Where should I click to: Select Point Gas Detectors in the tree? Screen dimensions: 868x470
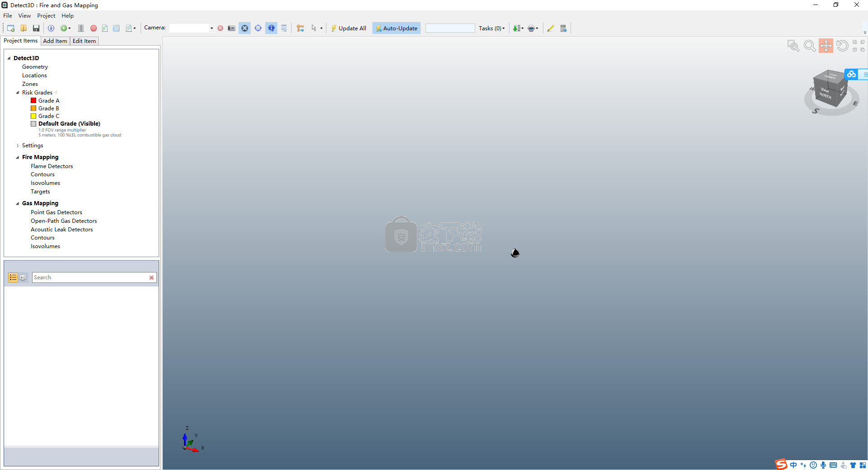pos(57,212)
